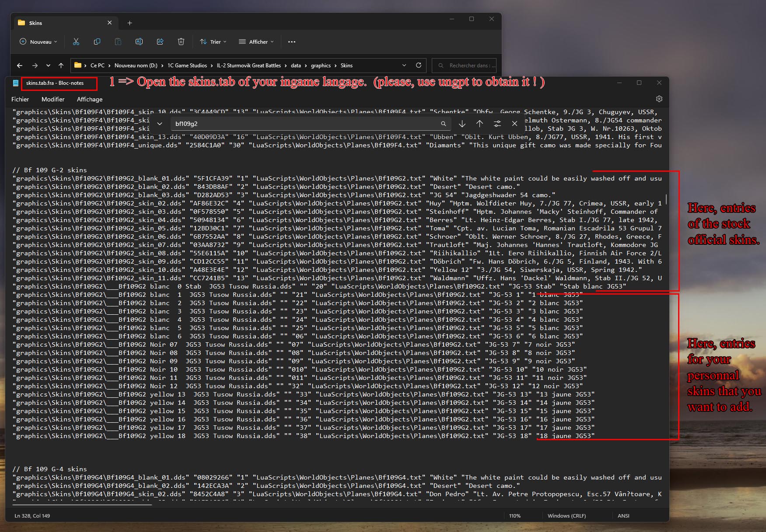Open Notepad settings gear
The width and height of the screenshot is (766, 532).
(x=659, y=99)
